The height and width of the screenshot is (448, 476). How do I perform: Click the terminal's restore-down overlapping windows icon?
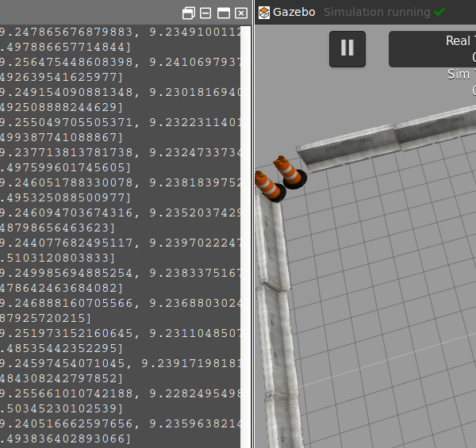point(188,13)
